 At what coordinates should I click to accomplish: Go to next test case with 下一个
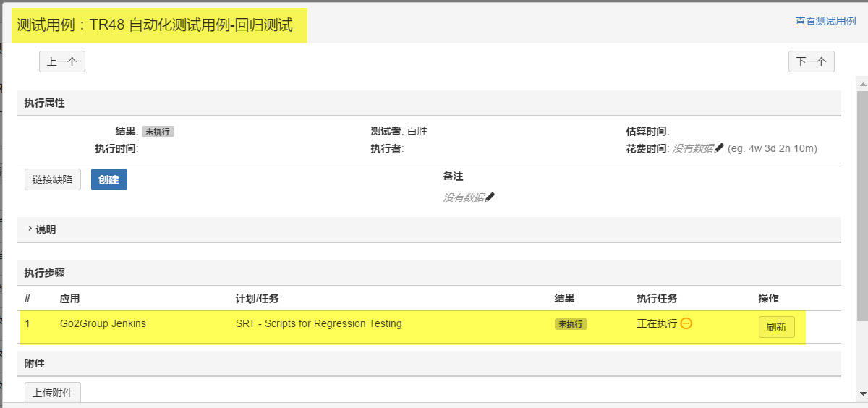tap(811, 61)
